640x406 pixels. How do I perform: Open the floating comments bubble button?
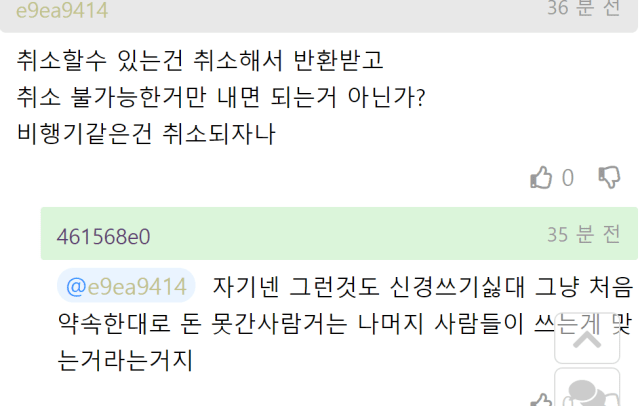[x=586, y=393]
